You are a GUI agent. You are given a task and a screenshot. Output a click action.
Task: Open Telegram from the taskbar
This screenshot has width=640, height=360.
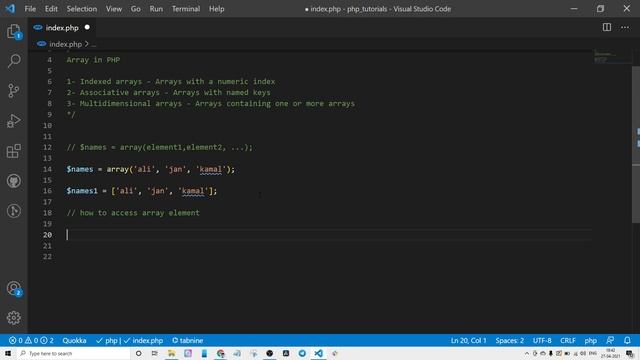tap(302, 353)
